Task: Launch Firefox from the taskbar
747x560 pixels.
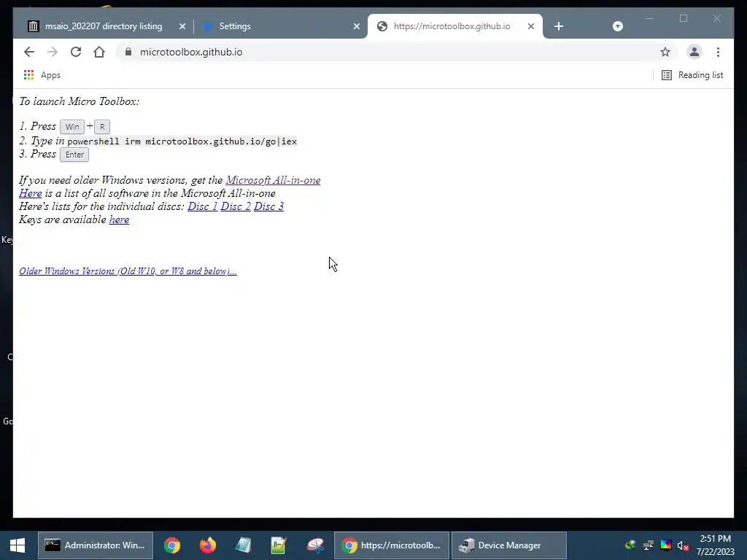Action: point(207,545)
